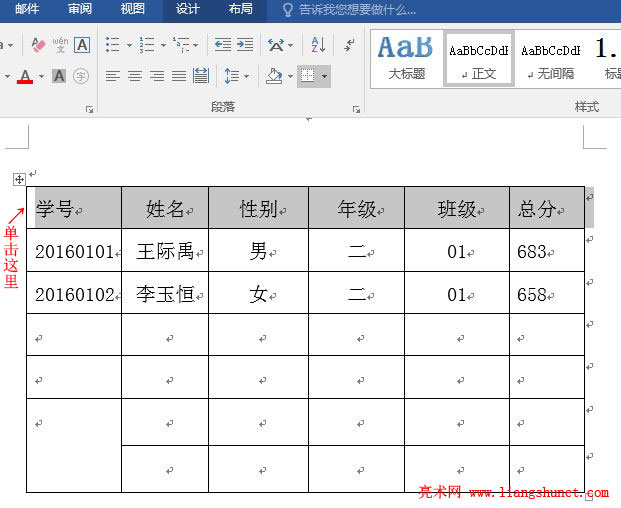This screenshot has width=621, height=508.
Task: Expand the bullets dropdown arrow
Action: coord(129,45)
